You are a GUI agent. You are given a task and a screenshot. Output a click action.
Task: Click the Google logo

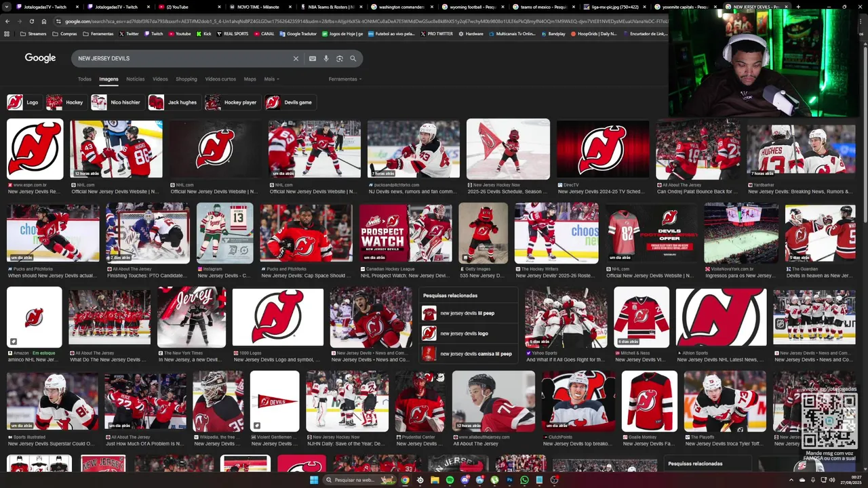(40, 58)
